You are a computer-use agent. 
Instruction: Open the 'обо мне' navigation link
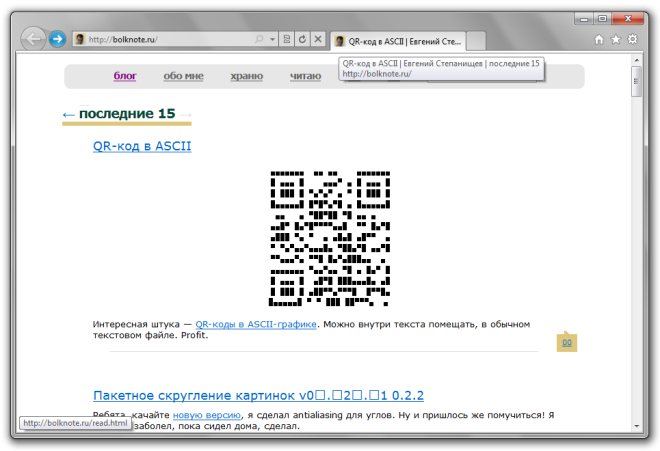[184, 76]
